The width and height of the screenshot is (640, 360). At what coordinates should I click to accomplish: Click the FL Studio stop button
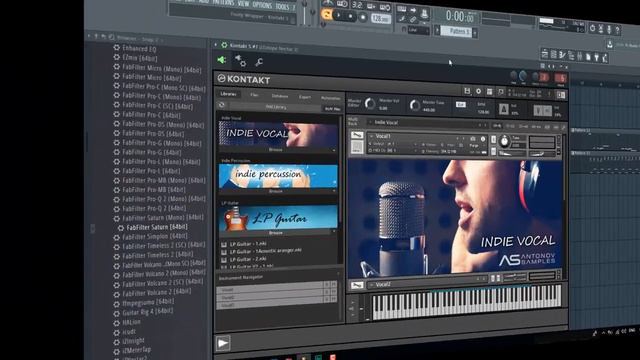coord(351,17)
